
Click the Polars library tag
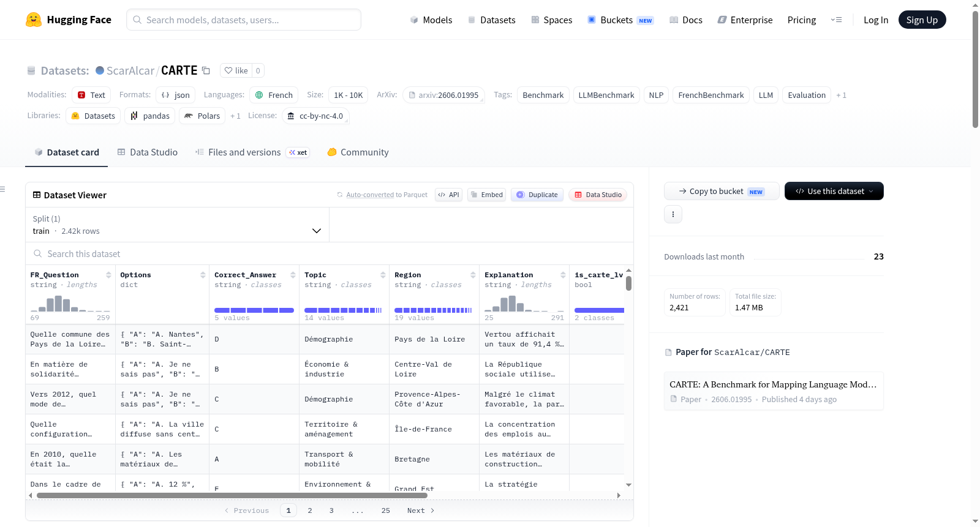202,116
